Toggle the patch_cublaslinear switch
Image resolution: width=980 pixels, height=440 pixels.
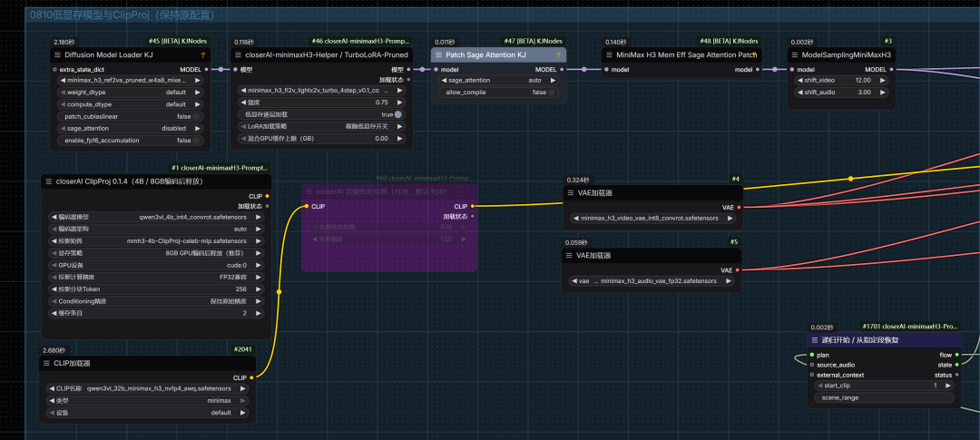(197, 116)
